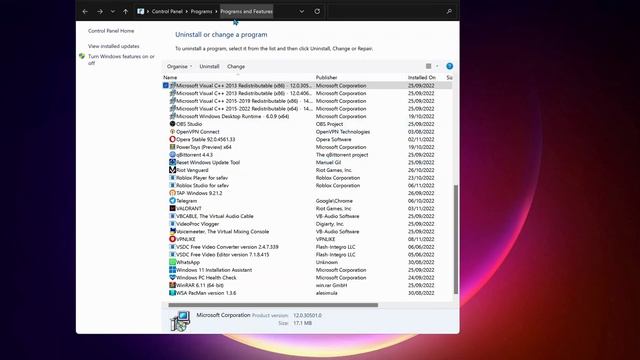The width and height of the screenshot is (640, 360).
Task: Sort by Installed On column header
Action: pos(422,77)
